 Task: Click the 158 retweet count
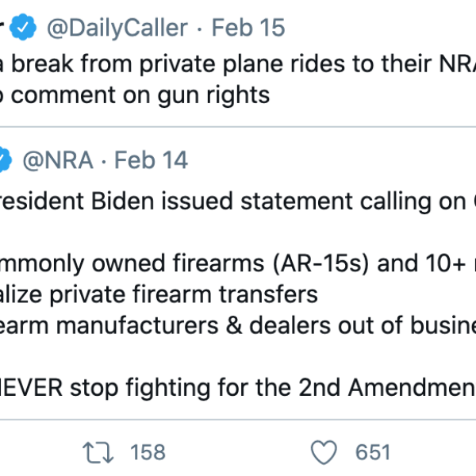148,452
